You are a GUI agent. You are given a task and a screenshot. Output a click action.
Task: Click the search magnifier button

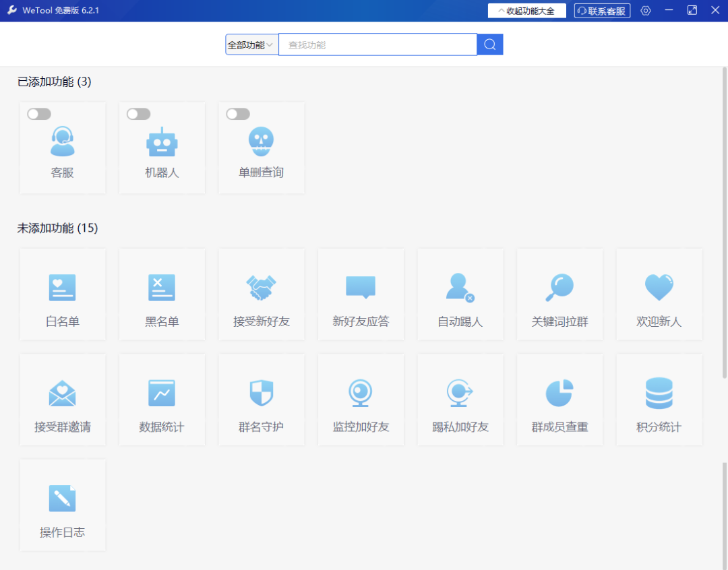489,44
